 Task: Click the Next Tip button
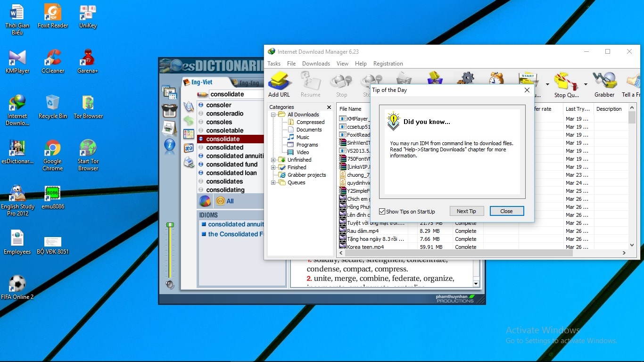(x=466, y=211)
